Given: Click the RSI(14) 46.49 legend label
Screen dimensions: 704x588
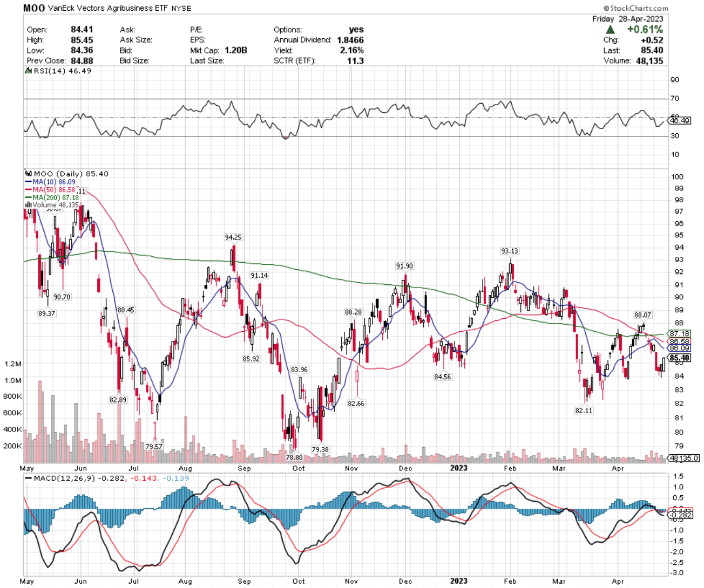Looking at the screenshot, I should tap(62, 71).
